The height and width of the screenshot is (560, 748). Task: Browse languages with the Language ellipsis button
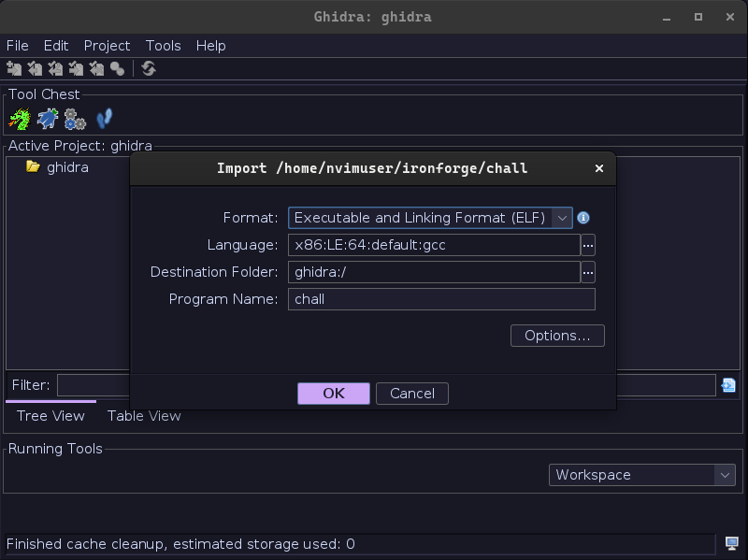[x=588, y=245]
